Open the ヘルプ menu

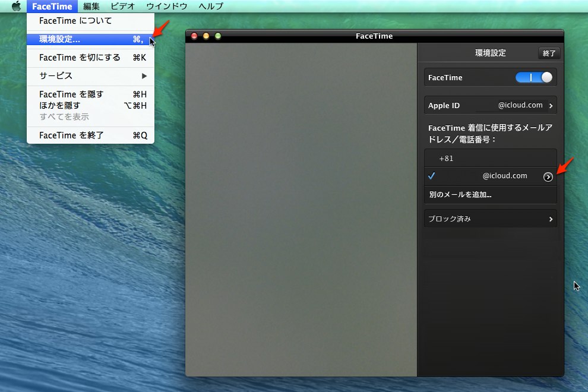(x=211, y=6)
